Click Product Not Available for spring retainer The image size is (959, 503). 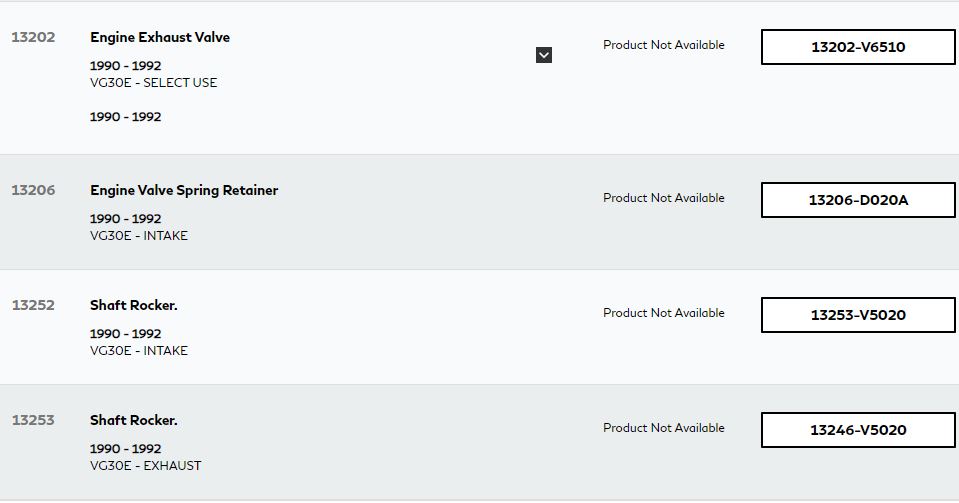(x=664, y=198)
